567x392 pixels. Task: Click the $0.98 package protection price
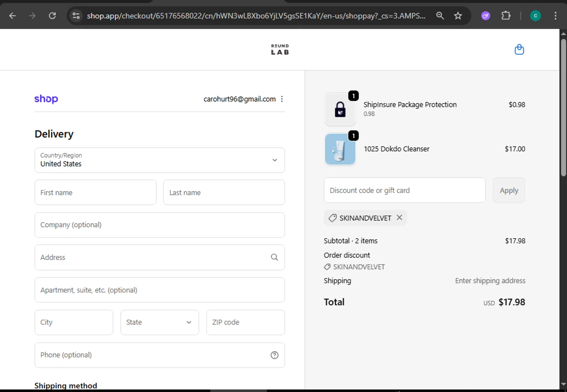[x=517, y=105]
